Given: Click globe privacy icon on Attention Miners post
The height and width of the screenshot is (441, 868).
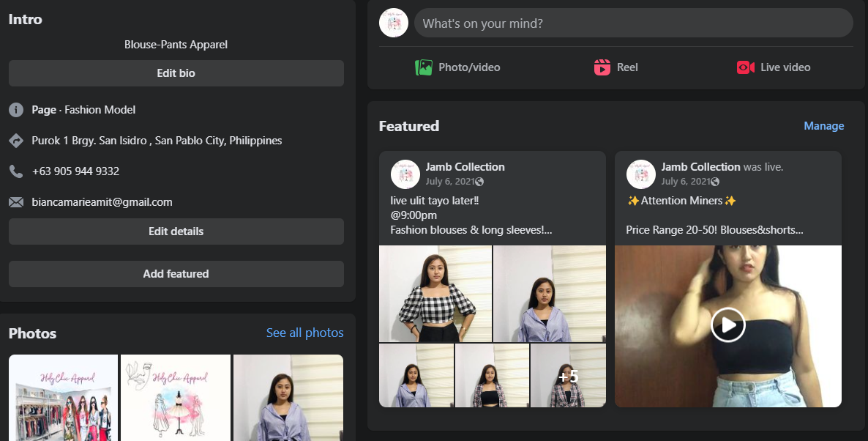Looking at the screenshot, I should (715, 182).
